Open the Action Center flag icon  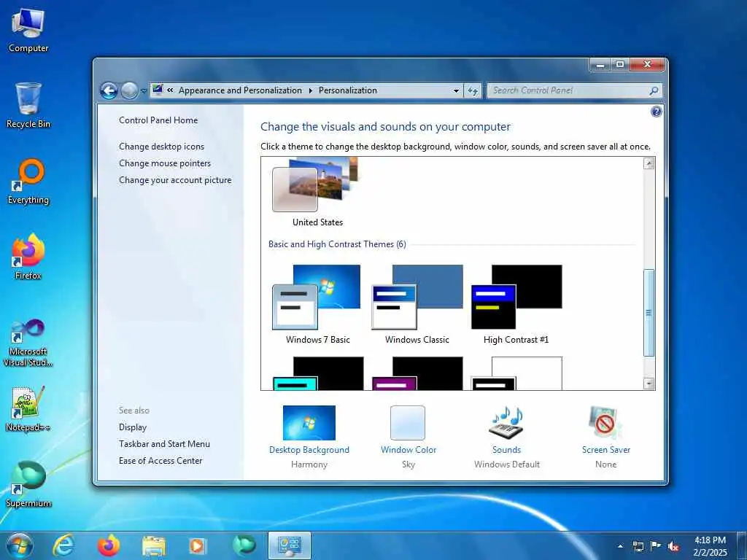(x=656, y=546)
